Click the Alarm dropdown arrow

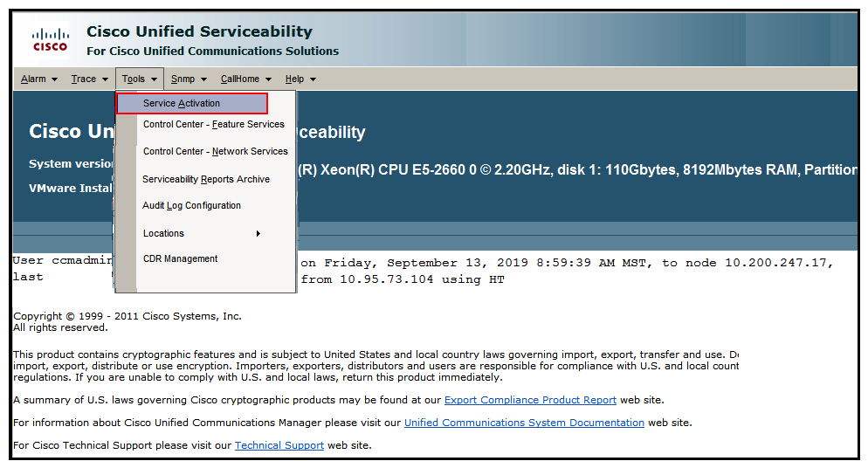point(54,79)
